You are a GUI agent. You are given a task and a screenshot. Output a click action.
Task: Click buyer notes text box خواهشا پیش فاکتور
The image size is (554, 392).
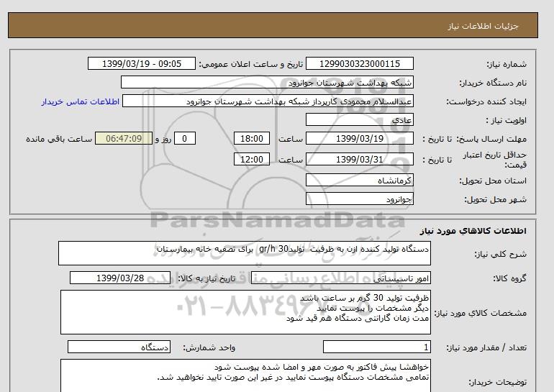click(245, 375)
